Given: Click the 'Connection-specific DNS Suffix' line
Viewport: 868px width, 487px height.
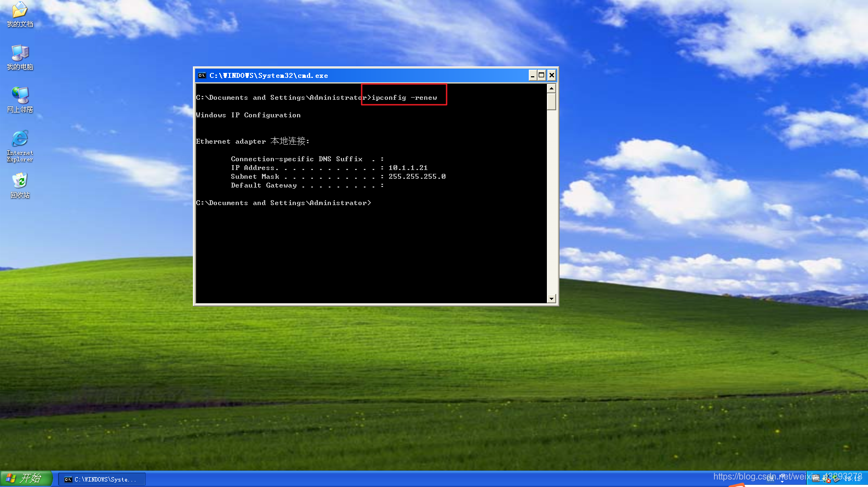Looking at the screenshot, I should 307,159.
